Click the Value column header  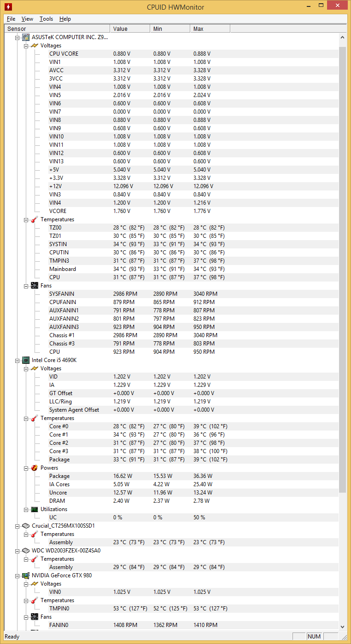coord(130,29)
